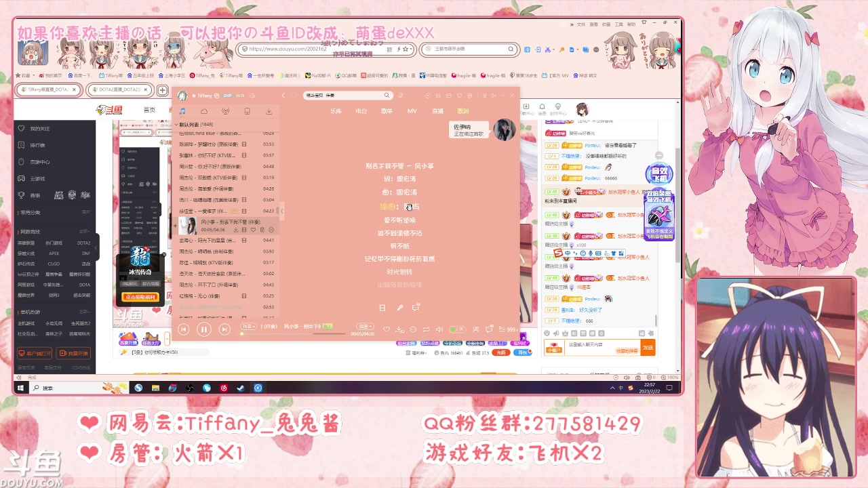Open Windows Start menu
This screenshot has width=868, height=488.
(20, 388)
